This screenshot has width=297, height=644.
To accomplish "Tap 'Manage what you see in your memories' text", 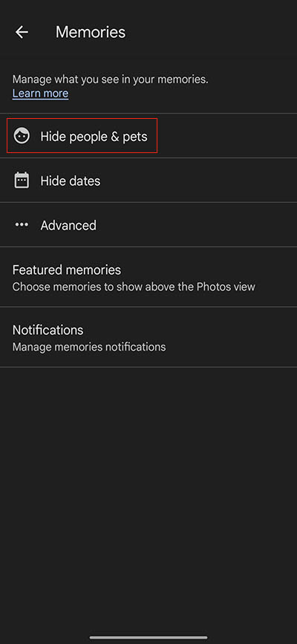I will pos(110,79).
